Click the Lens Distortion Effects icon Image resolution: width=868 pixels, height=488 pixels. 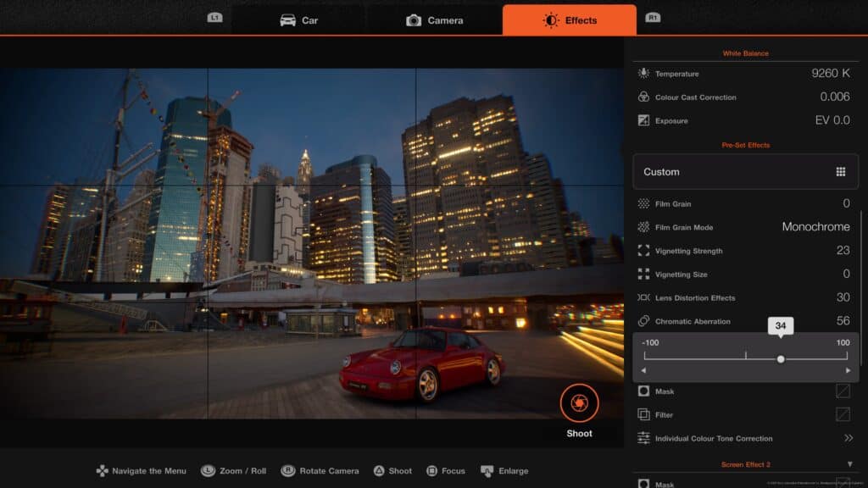click(x=642, y=297)
